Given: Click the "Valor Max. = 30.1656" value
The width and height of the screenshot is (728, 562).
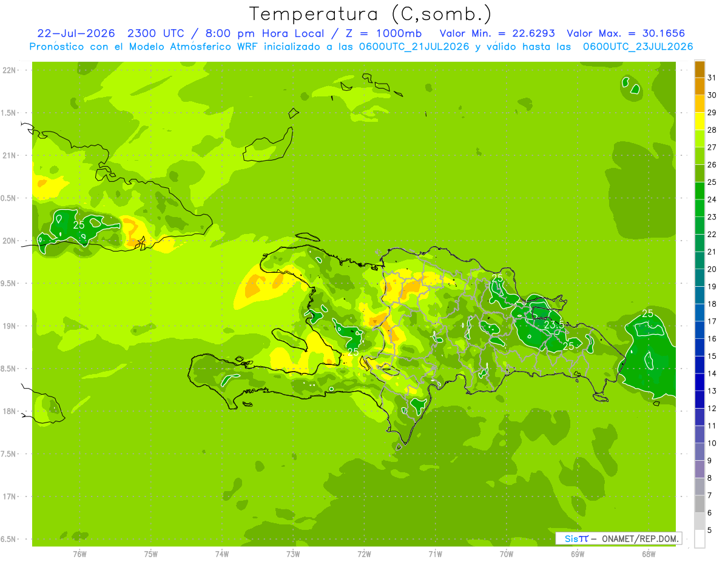Looking at the screenshot, I should click(x=626, y=33).
